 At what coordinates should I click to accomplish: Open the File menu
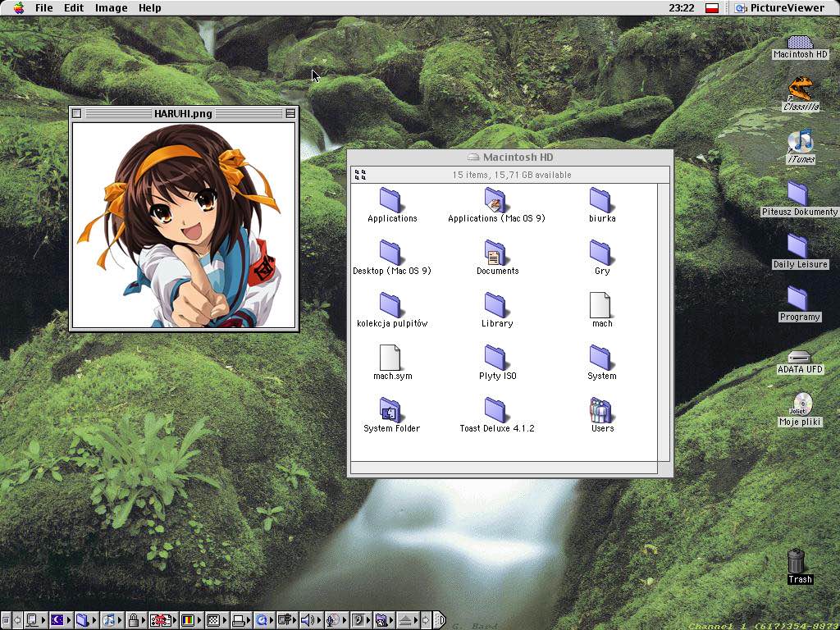pyautogui.click(x=43, y=7)
